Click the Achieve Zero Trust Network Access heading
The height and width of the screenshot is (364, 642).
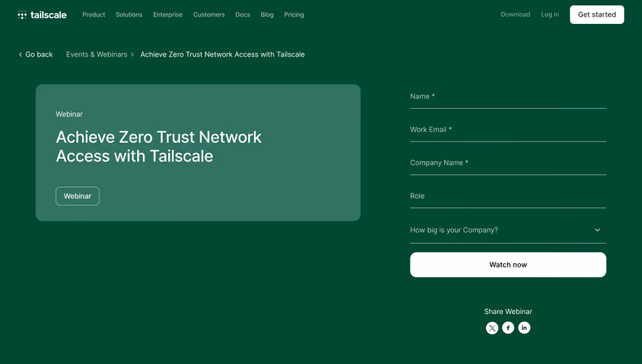tap(158, 146)
